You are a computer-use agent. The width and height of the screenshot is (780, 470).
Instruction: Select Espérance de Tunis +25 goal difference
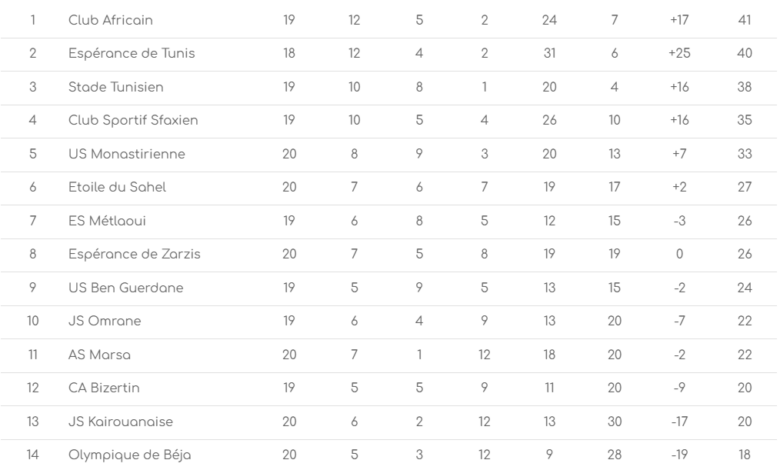coord(679,53)
